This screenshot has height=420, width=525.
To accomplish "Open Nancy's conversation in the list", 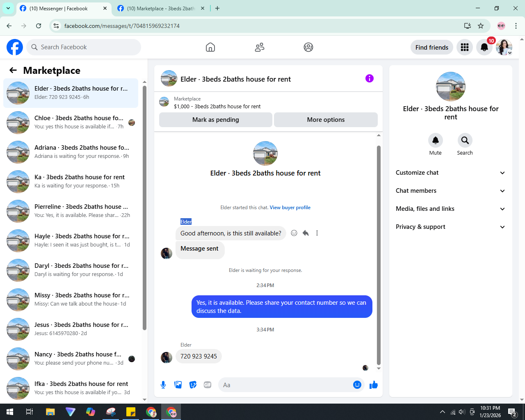I will click(71, 359).
